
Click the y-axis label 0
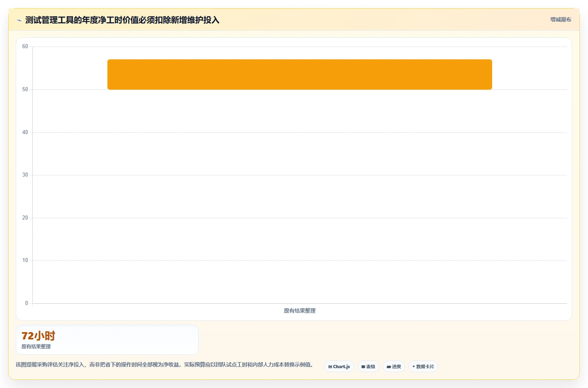click(27, 303)
